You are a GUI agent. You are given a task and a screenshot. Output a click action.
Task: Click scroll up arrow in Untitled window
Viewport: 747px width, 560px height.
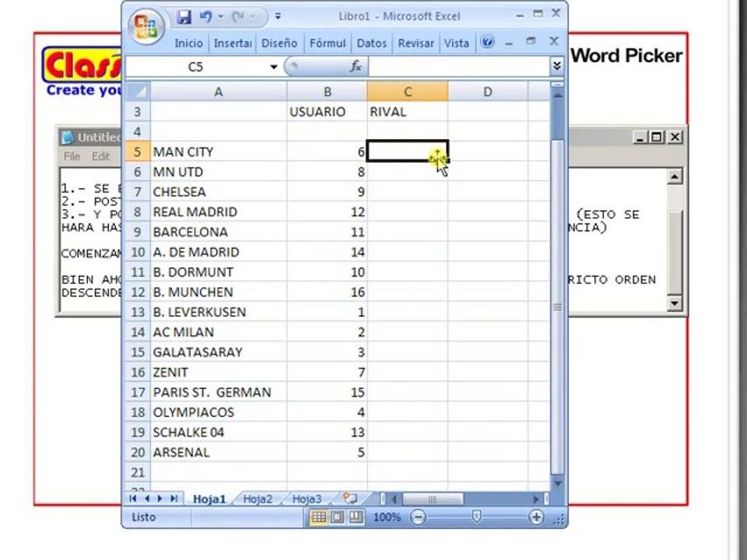click(x=674, y=177)
